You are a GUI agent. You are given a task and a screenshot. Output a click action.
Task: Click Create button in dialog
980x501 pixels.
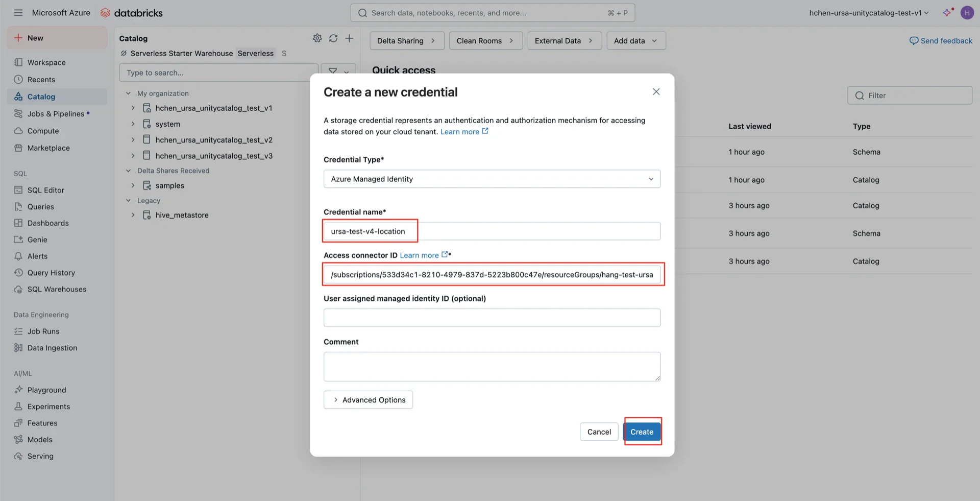[642, 432]
